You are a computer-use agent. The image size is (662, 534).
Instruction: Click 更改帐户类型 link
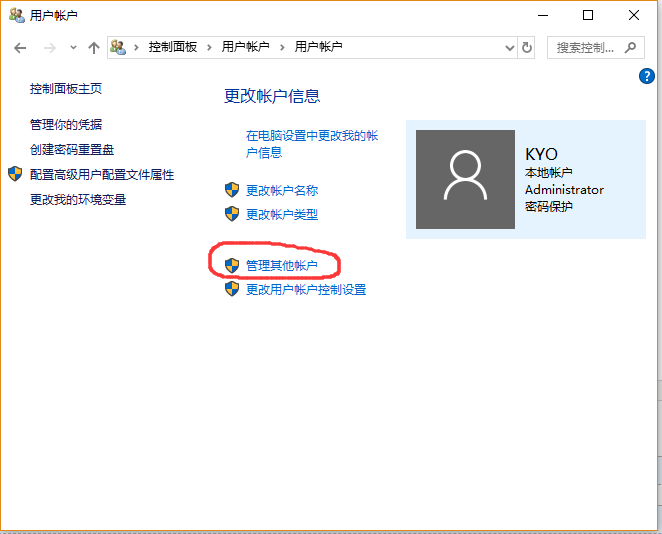tap(282, 214)
